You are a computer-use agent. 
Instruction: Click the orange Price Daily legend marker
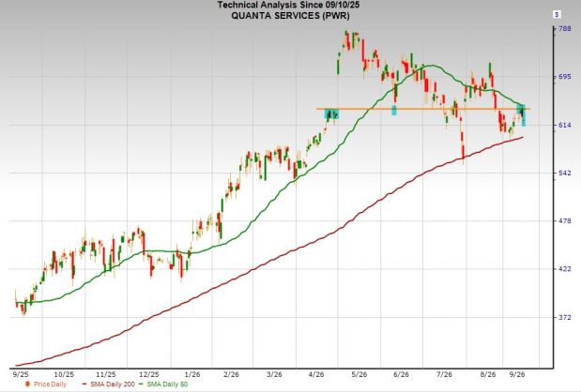tap(27, 384)
